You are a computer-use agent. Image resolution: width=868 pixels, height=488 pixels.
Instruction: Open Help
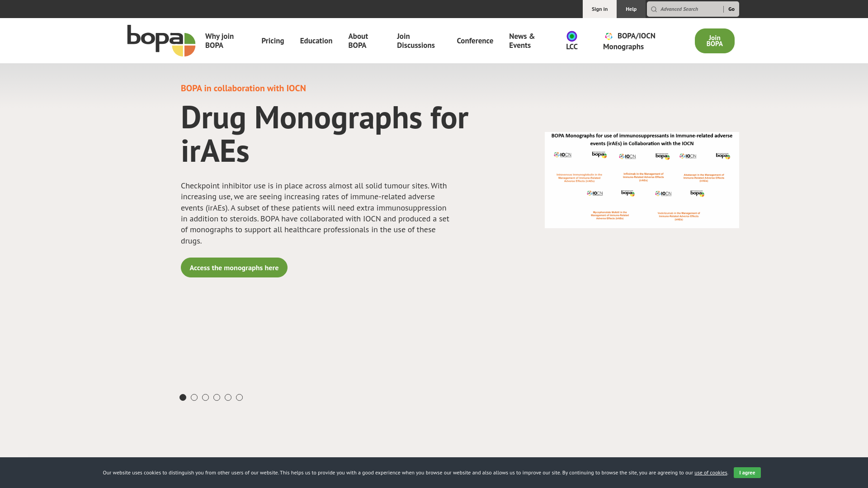[631, 9]
